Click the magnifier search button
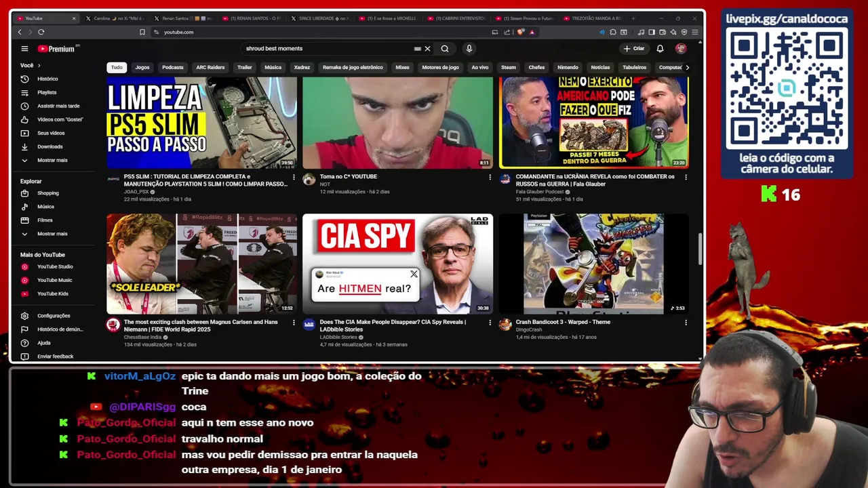This screenshot has height=488, width=868. click(445, 49)
